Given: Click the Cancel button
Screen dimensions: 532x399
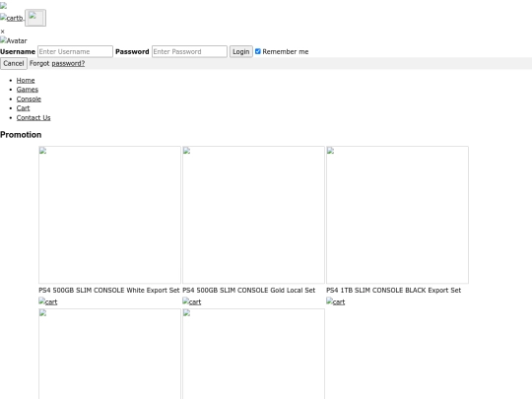Looking at the screenshot, I should [14, 63].
